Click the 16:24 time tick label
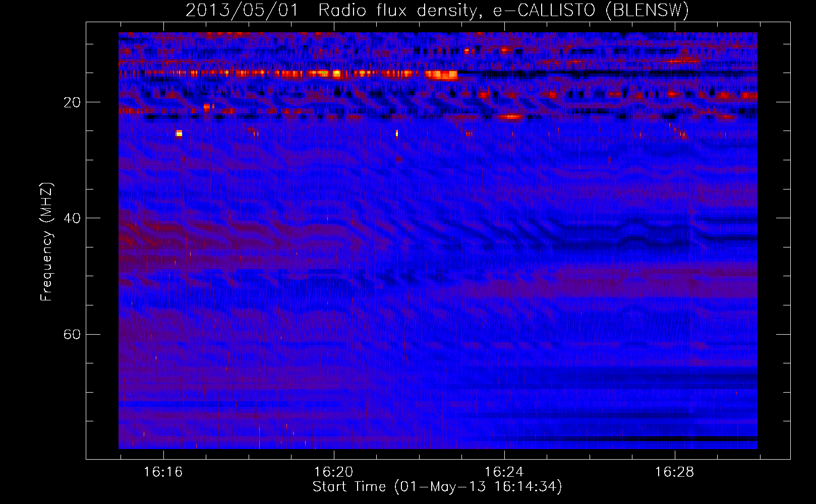 (504, 472)
